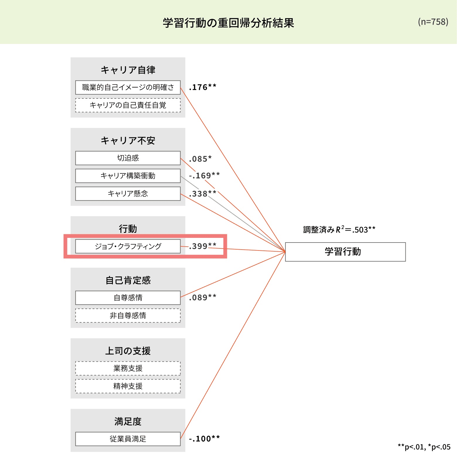Viewport: 457px width, 476px height.
Task: Click the **p<.01, *p<.05 legend
Action: 424,447
